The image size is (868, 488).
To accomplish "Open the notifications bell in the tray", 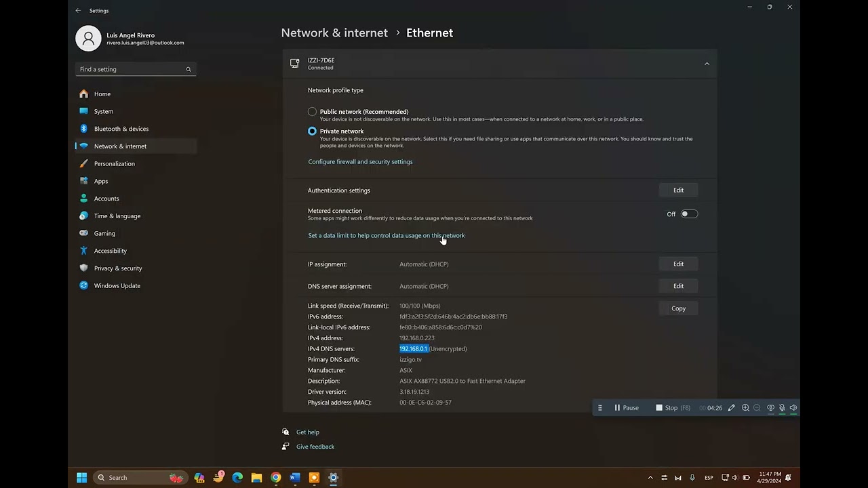I will (x=789, y=478).
